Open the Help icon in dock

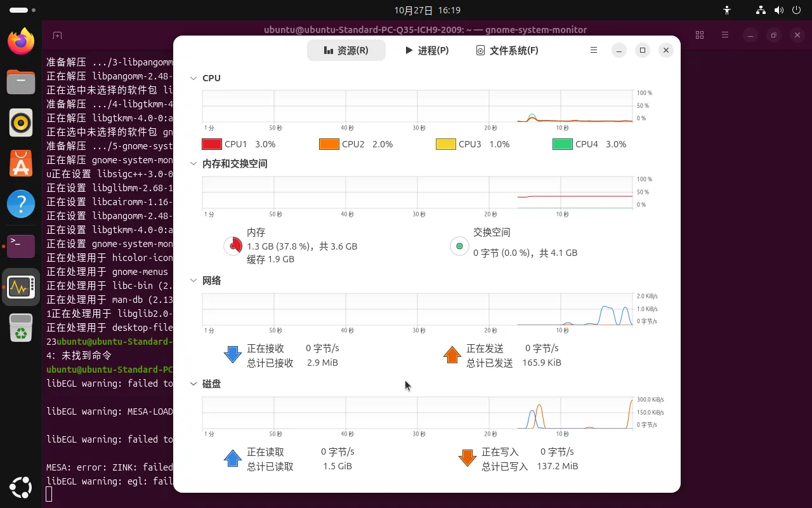point(21,204)
